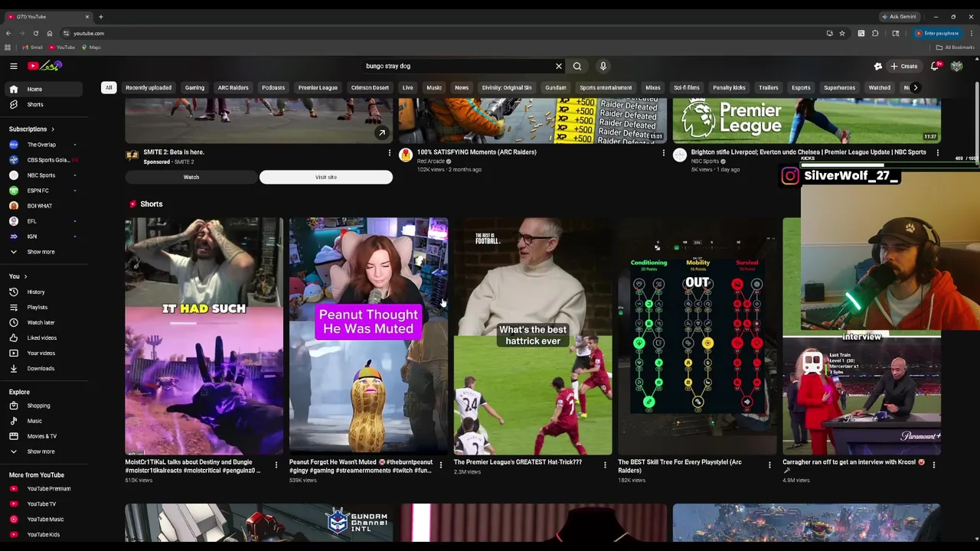Select the Premier League chip

318,87
